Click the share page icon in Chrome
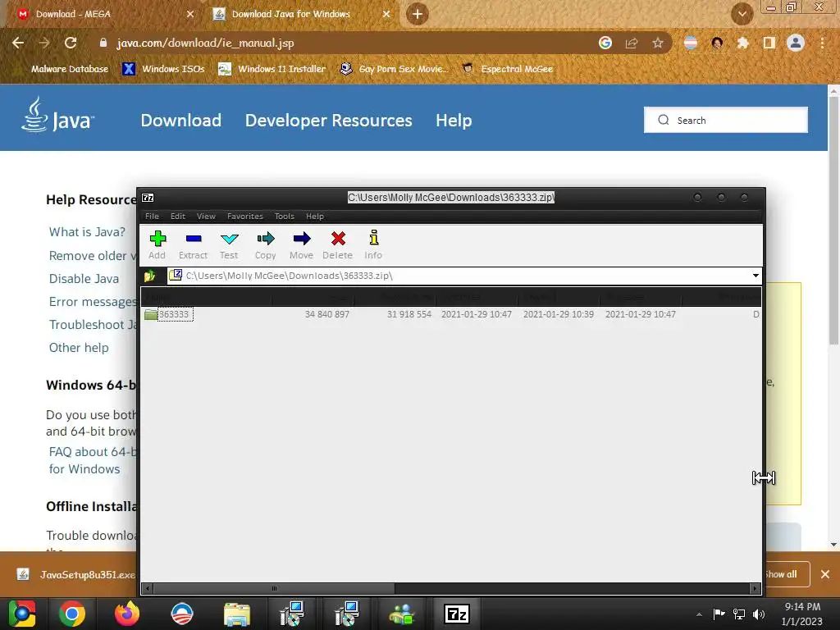The height and width of the screenshot is (630, 840). point(632,43)
